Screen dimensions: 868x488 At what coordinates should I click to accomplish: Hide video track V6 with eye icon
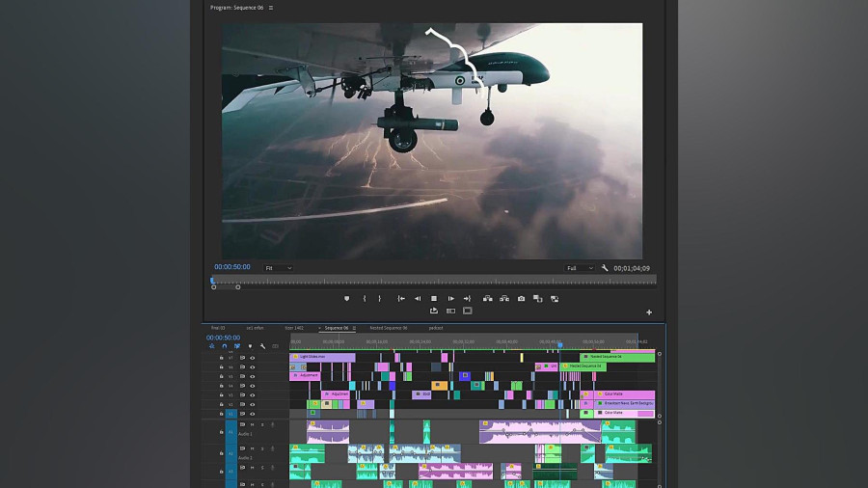[x=253, y=367]
